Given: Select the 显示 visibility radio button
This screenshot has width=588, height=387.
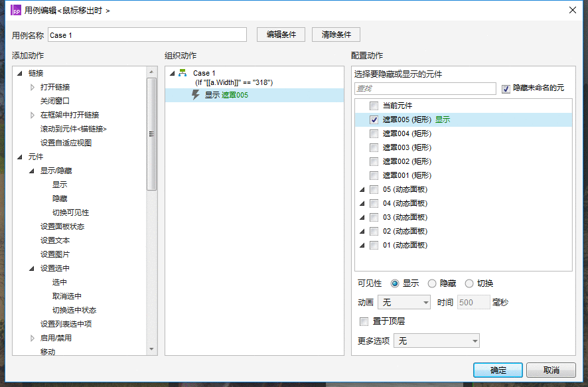Looking at the screenshot, I should tap(394, 283).
